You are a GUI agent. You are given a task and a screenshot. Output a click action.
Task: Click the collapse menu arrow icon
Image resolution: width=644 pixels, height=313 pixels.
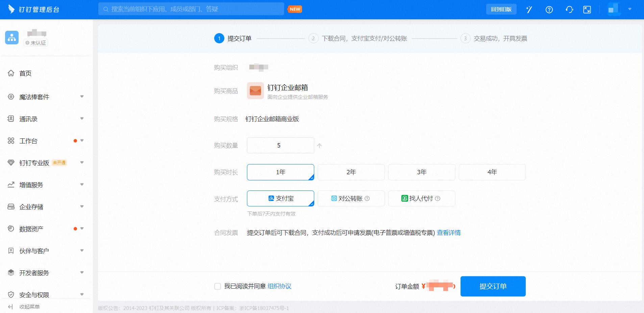point(10,307)
